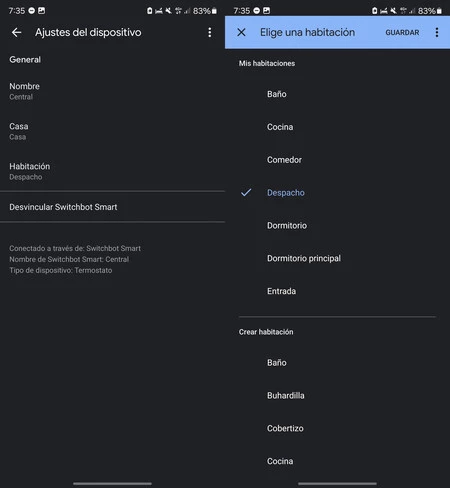Screen dimensions: 450x488
Task: Open the Habitación setting showing Despacho
Action: [112, 171]
